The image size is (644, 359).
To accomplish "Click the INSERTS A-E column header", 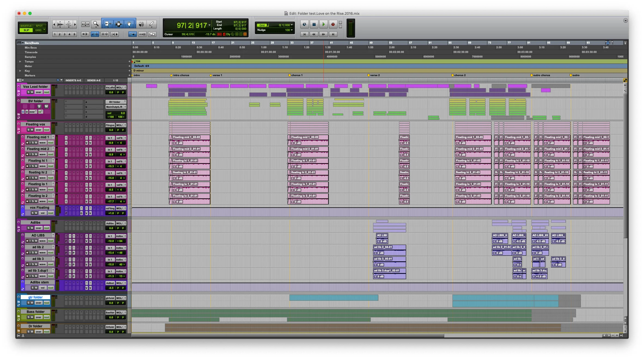I will point(73,80).
